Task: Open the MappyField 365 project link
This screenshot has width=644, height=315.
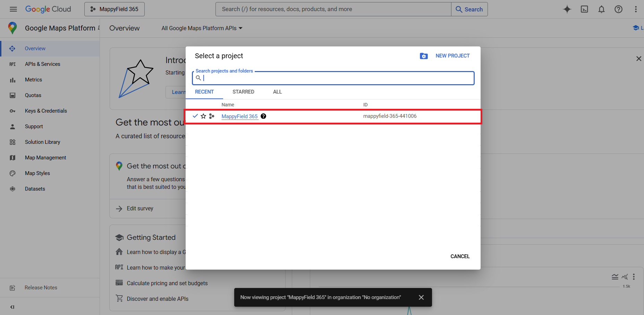Action: [239, 116]
